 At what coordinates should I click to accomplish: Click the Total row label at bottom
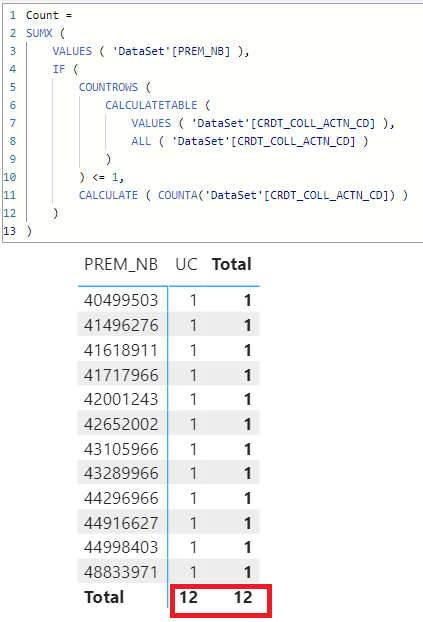pos(104,597)
